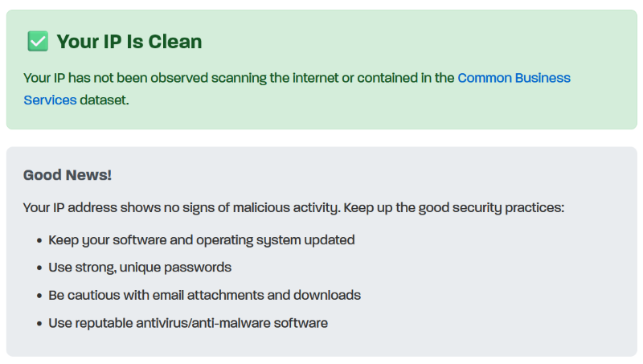Click the "Your IP Is Clean" heading
Viewport: 643px width, 364px height.
(129, 41)
